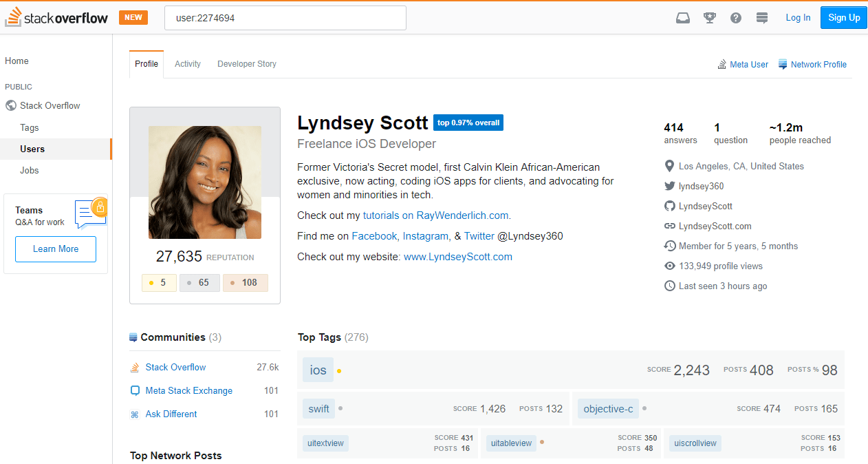
Task: Click the website chain link icon
Action: click(670, 226)
